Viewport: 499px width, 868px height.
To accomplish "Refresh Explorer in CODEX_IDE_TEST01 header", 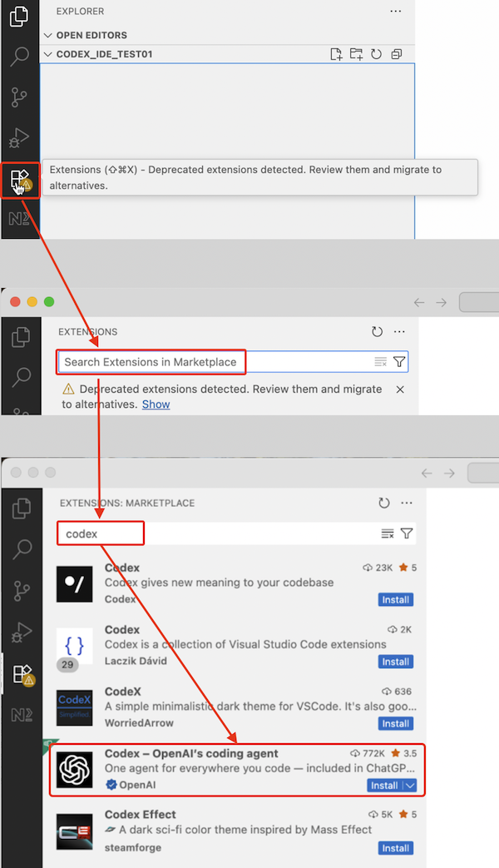I will tap(376, 54).
